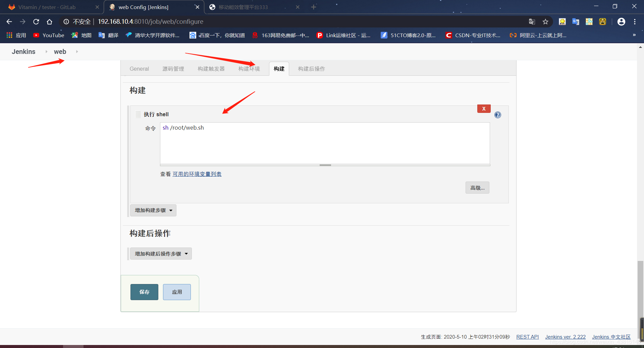The image size is (644, 348).
Task: Select the 构建环境 tab
Action: click(x=249, y=69)
